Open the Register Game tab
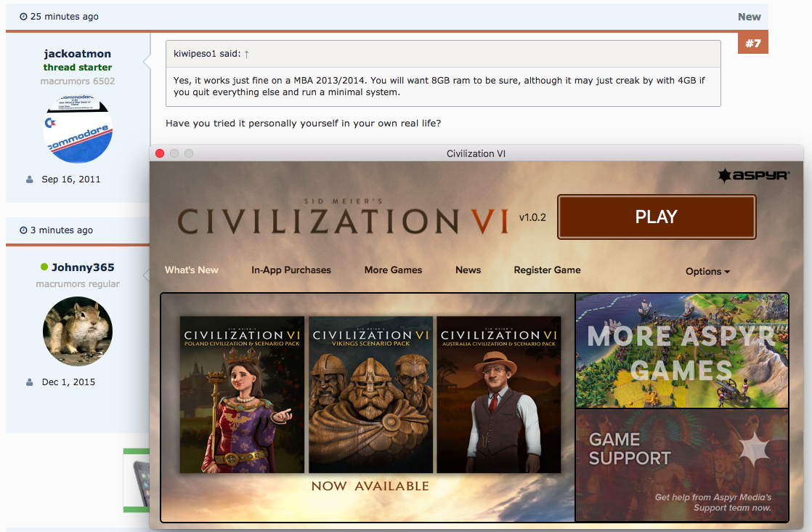Screen dimensions: 812x532 tap(547, 270)
